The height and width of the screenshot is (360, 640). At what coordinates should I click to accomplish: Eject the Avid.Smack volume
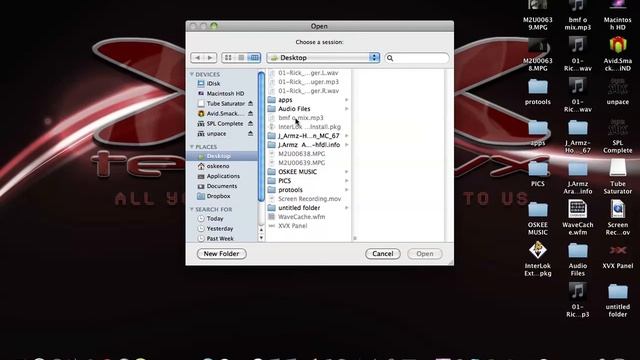click(x=250, y=113)
